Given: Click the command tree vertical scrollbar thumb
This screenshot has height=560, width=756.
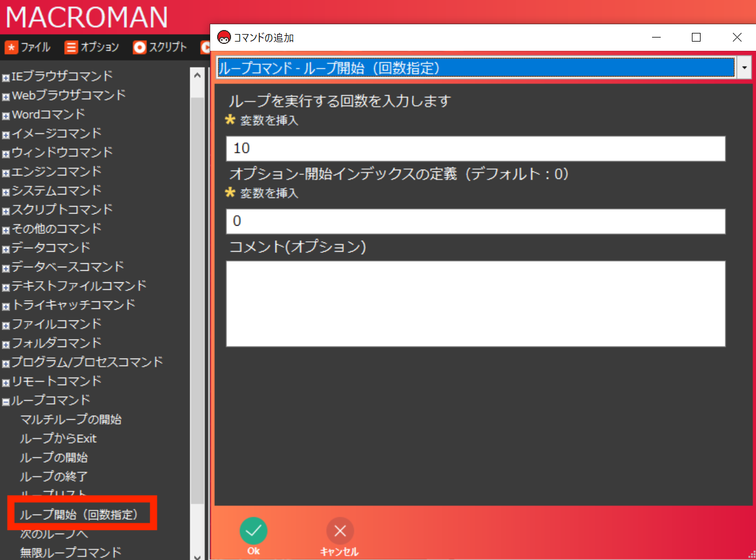Looking at the screenshot, I should point(198,300).
